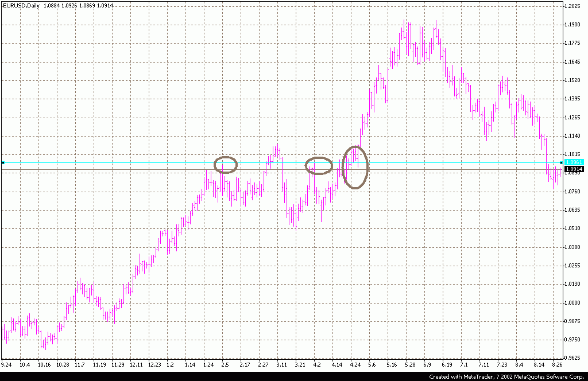Click the cyan 1.0961 price marker
Image resolution: width=588 pixels, height=381 pixels.
[573, 162]
